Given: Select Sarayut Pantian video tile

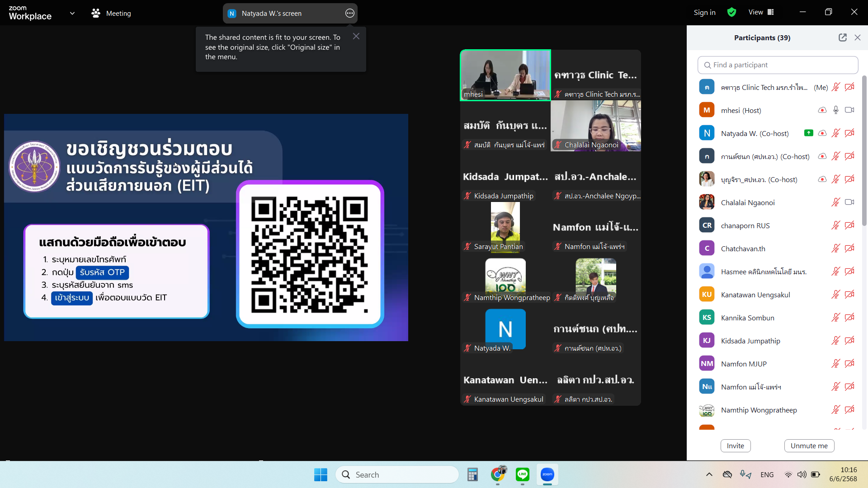Looking at the screenshot, I should [505, 227].
